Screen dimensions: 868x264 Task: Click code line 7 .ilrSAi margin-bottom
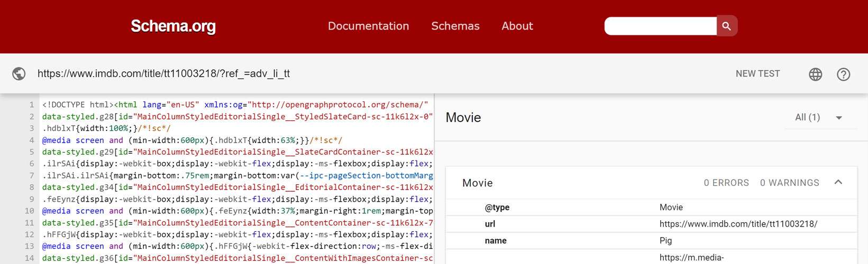pyautogui.click(x=237, y=175)
